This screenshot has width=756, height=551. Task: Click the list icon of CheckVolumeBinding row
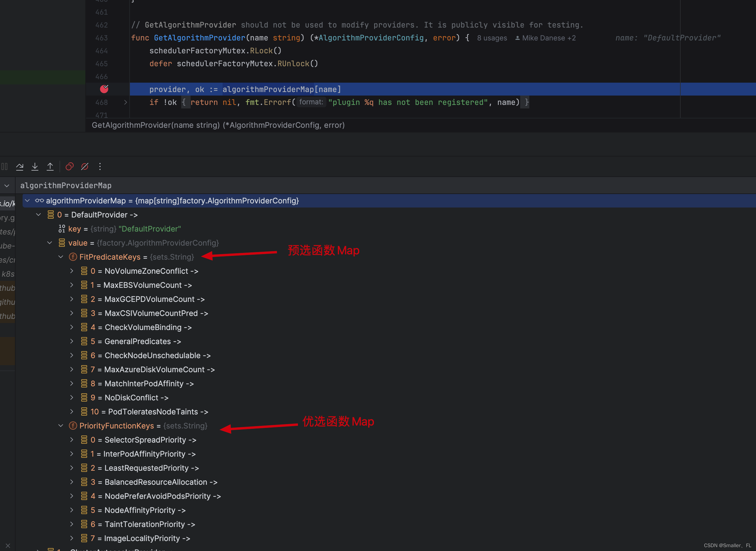pos(84,327)
